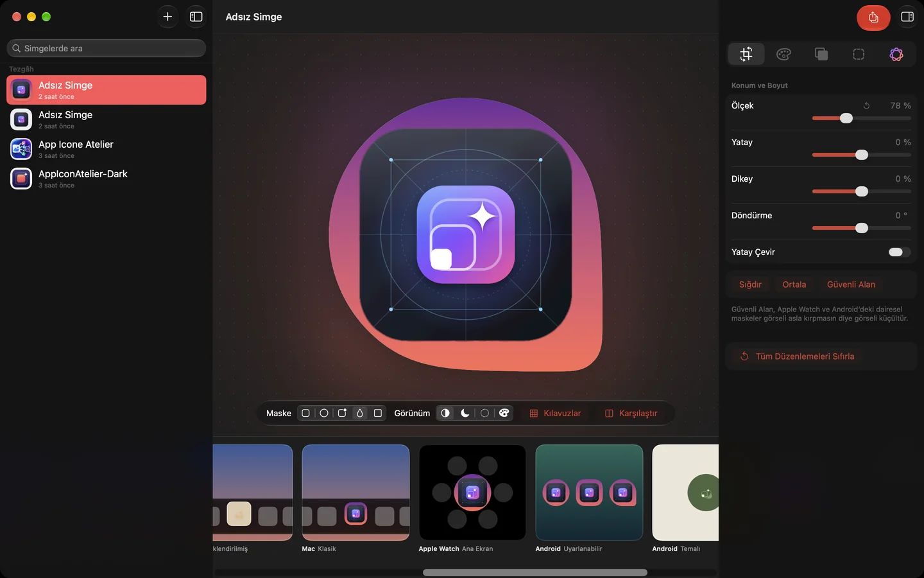Click the Ortala button
The image size is (924, 578).
coord(794,285)
